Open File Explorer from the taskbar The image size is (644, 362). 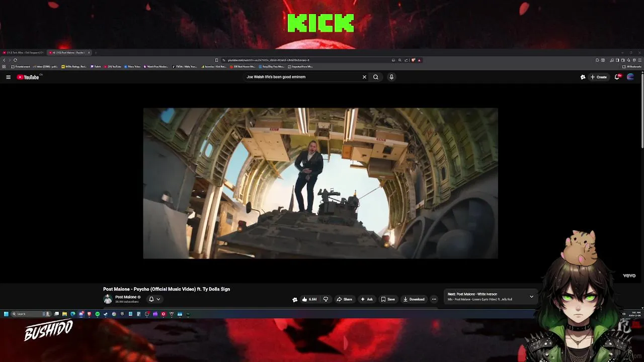pos(64,314)
